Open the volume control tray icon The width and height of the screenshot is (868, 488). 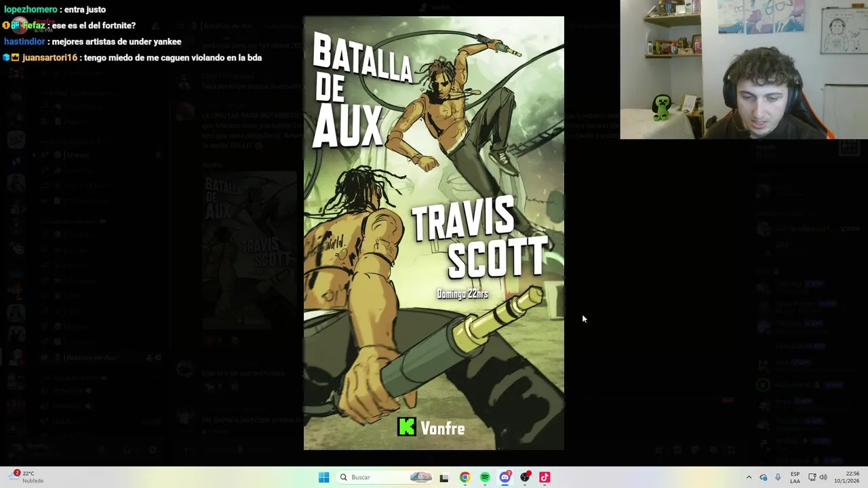823,477
